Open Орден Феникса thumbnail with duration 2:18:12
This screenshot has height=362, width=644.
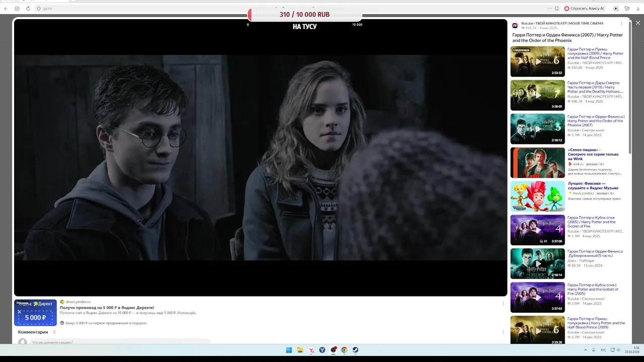point(537,129)
